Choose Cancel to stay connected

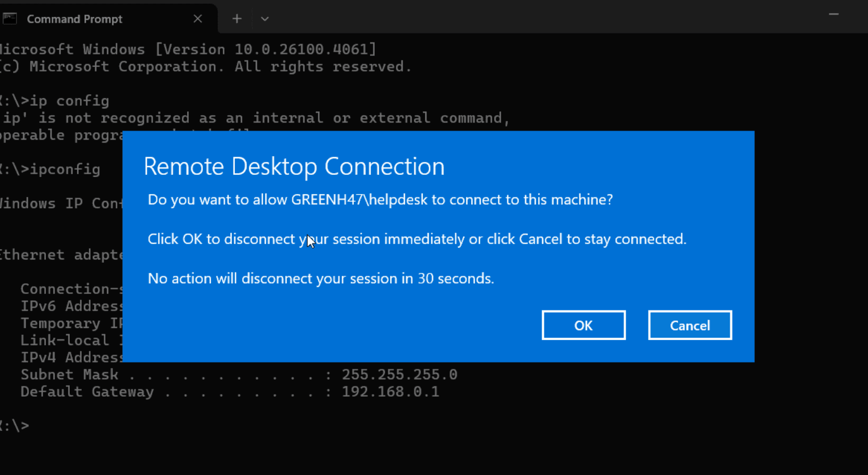tap(690, 325)
